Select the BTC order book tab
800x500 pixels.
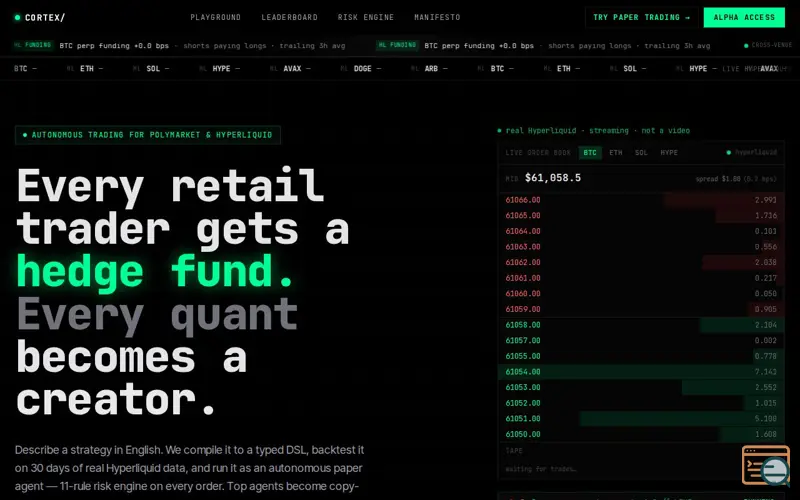[x=590, y=153]
